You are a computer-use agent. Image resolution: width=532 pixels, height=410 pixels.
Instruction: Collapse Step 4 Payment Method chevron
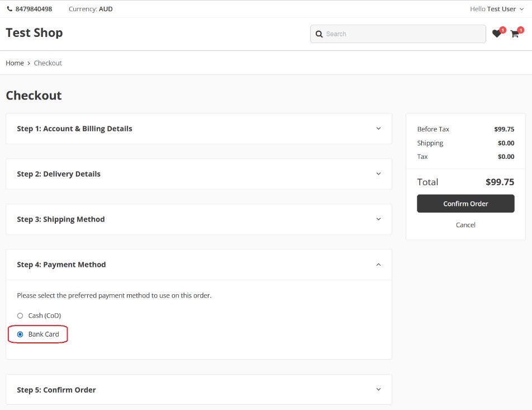(378, 265)
